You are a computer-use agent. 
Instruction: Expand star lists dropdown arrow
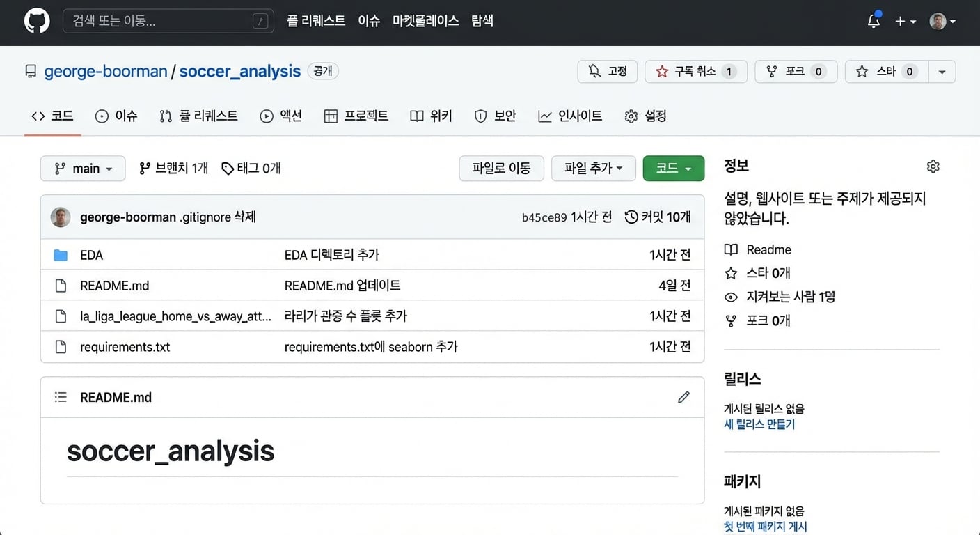tap(942, 71)
